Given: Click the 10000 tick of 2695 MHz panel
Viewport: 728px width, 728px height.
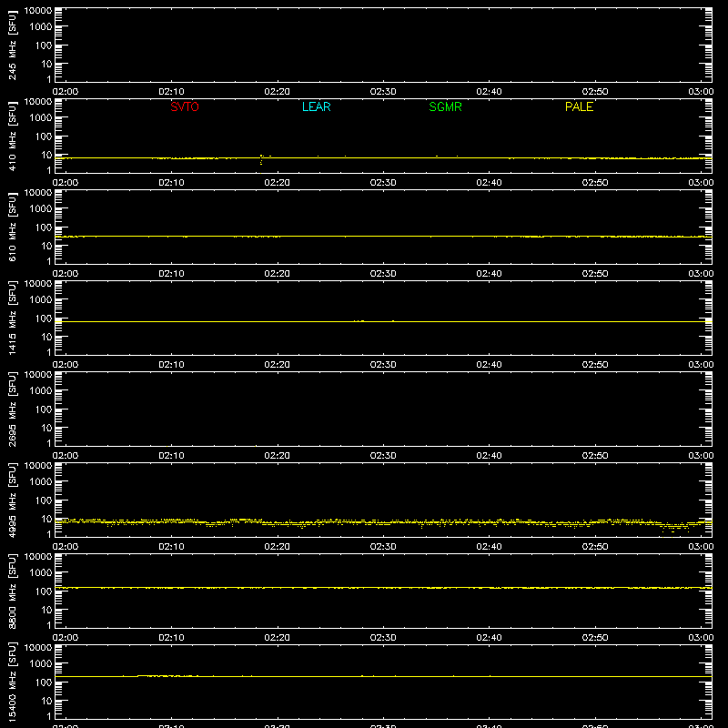Looking at the screenshot, I should 38,375.
